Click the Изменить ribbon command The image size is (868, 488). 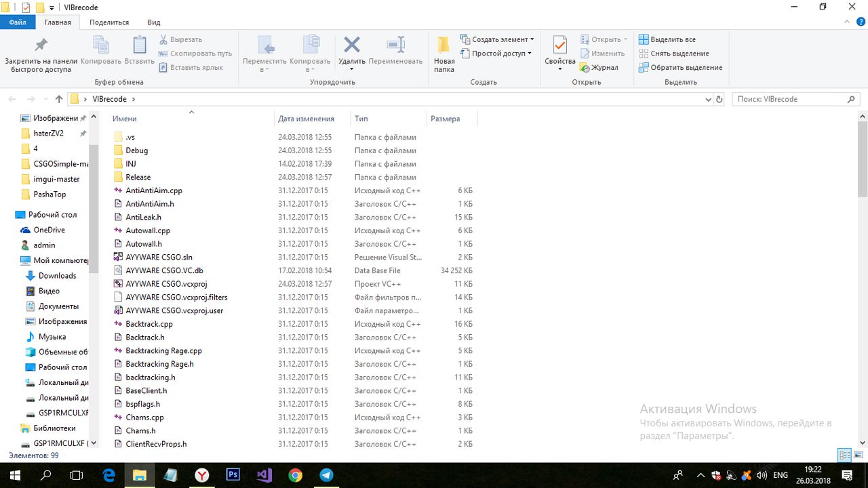tap(602, 54)
